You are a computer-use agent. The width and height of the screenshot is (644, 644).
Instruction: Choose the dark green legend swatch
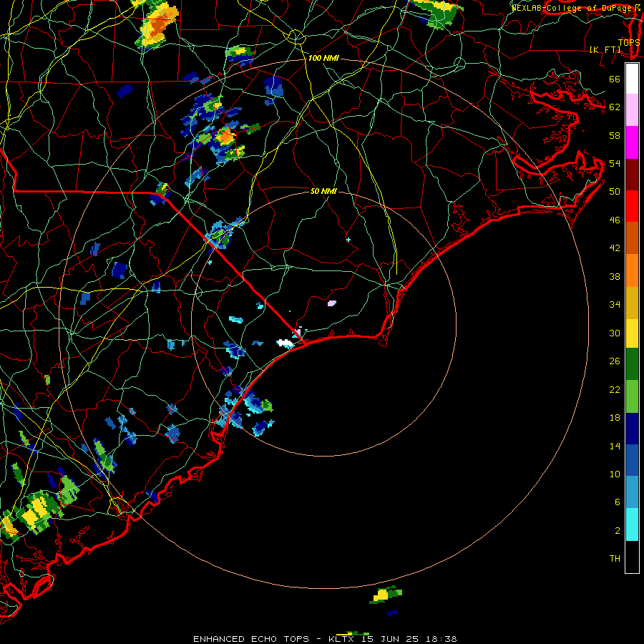[632, 364]
